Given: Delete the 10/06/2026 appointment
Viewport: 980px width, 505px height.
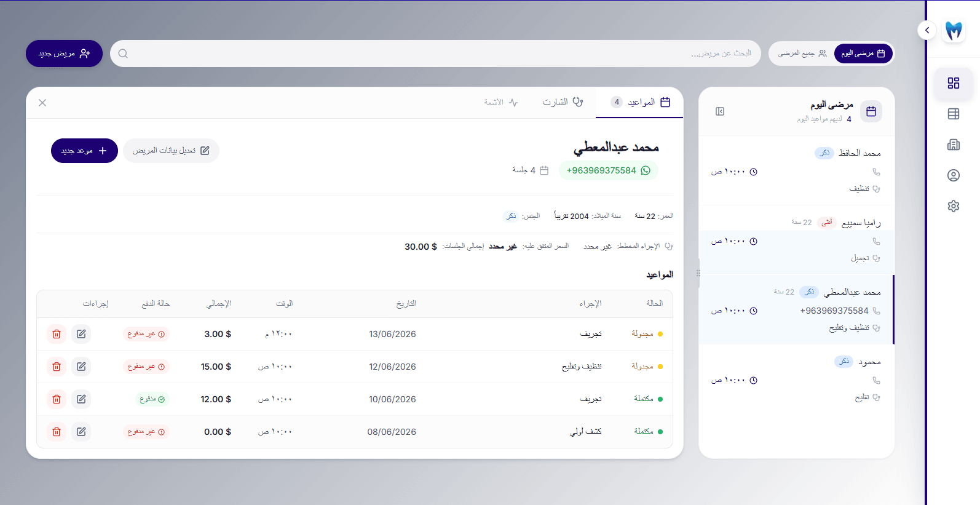Looking at the screenshot, I should pyautogui.click(x=57, y=399).
